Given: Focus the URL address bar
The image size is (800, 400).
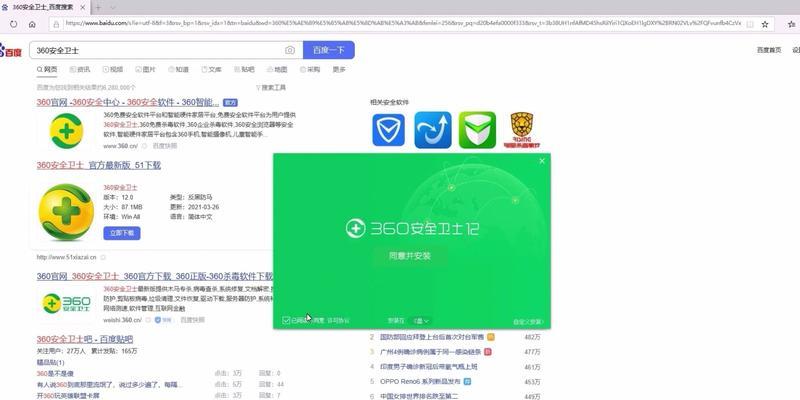Looking at the screenshot, I should 403,24.
